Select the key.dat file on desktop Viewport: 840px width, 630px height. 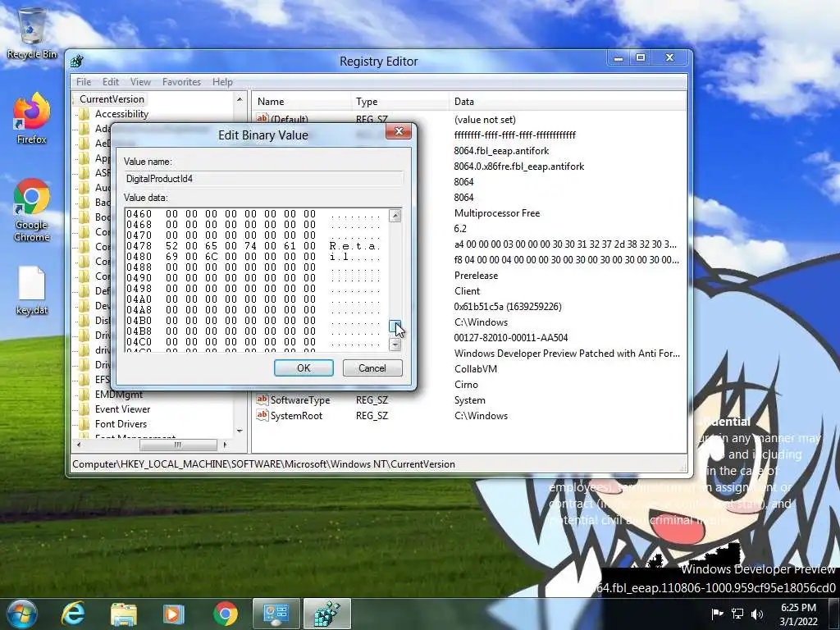point(32,291)
